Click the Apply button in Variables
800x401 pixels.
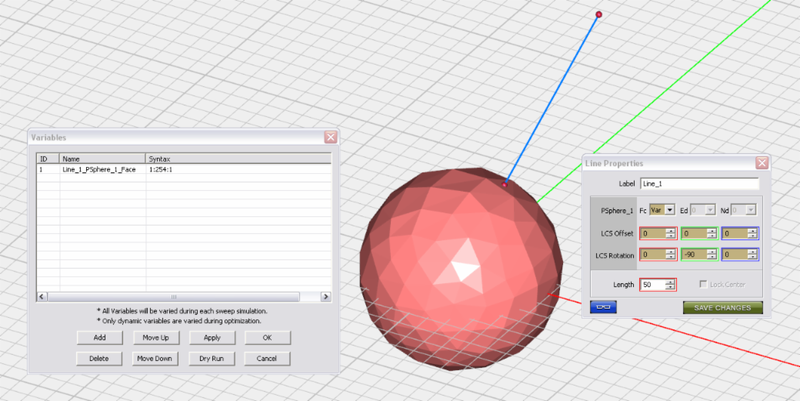coord(211,338)
